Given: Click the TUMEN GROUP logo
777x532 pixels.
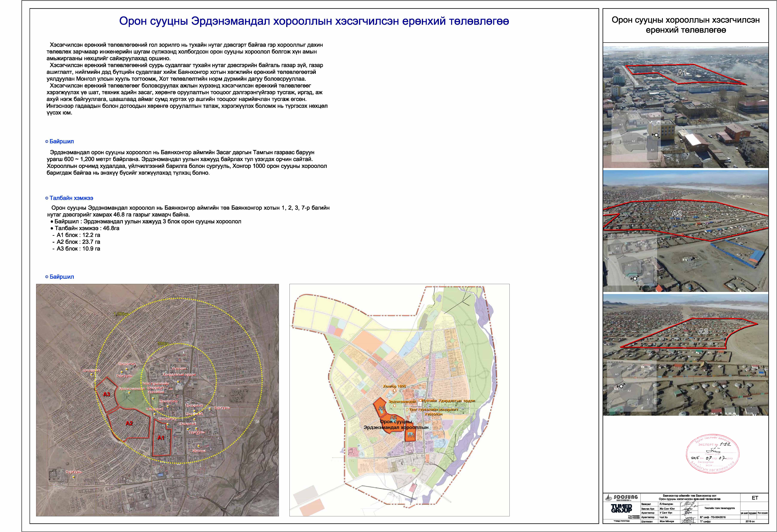Looking at the screenshot, I should 621,508.
